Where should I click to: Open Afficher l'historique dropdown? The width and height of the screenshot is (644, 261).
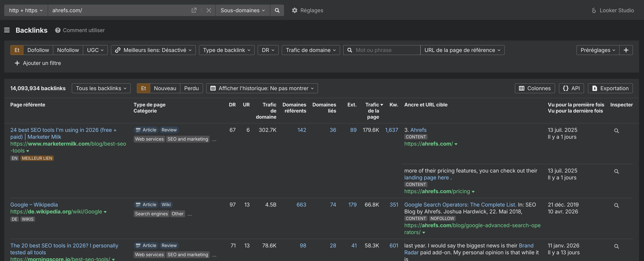coord(262,88)
